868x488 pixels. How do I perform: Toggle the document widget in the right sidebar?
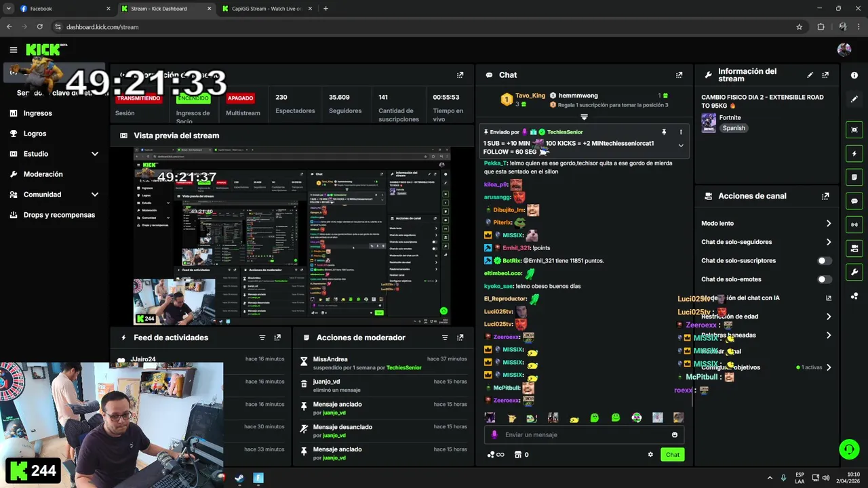(x=854, y=177)
